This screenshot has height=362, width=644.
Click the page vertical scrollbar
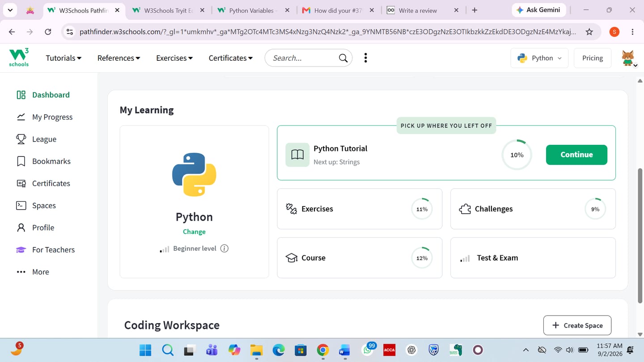click(x=640, y=237)
